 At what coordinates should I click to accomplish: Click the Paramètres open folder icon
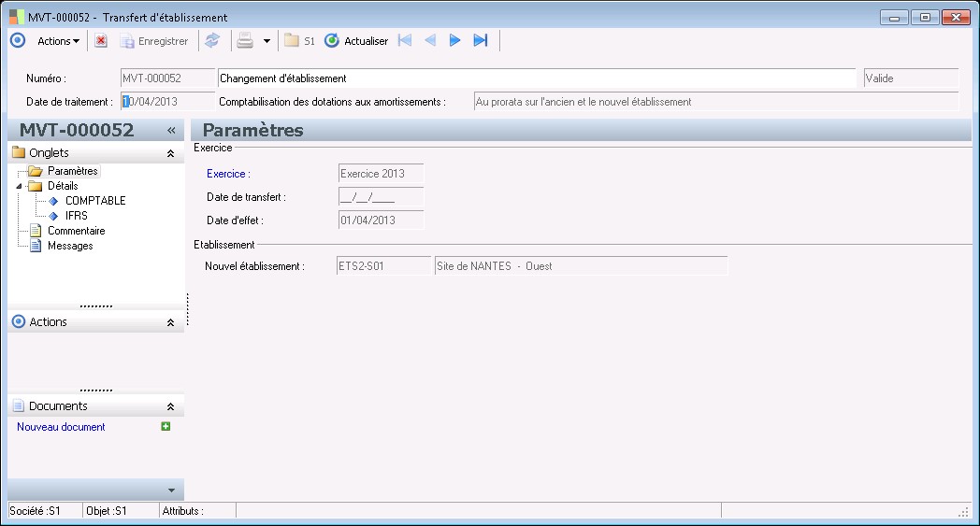click(x=36, y=171)
